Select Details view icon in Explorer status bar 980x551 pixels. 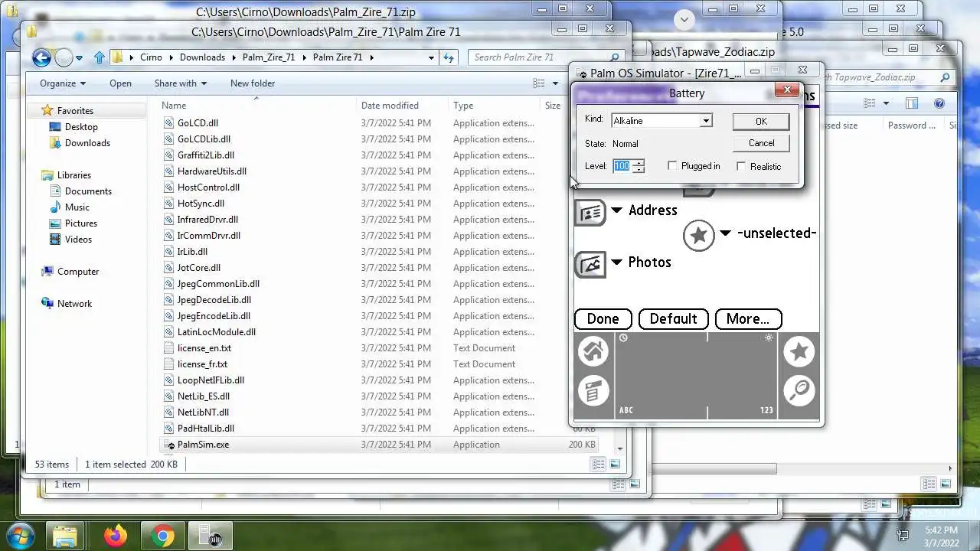click(599, 465)
